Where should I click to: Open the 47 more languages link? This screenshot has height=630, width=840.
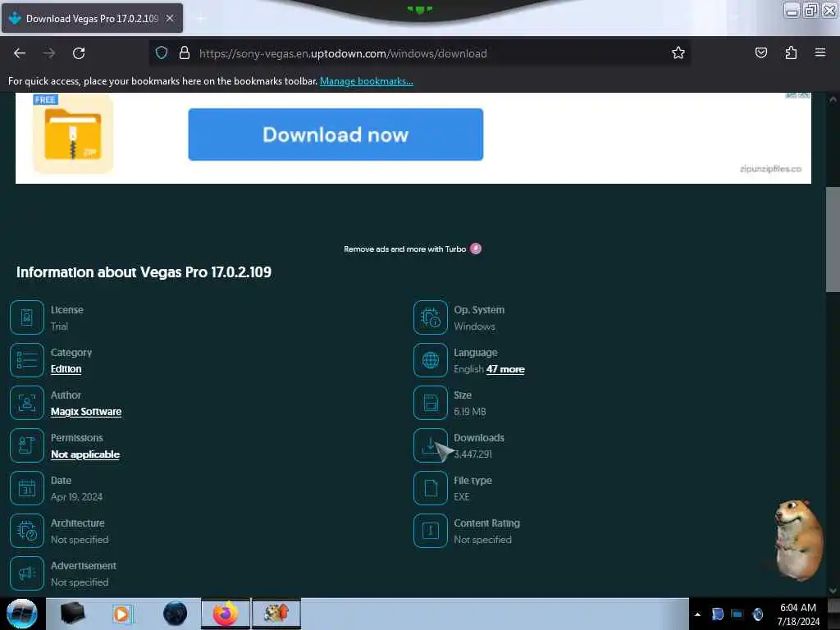pos(505,369)
